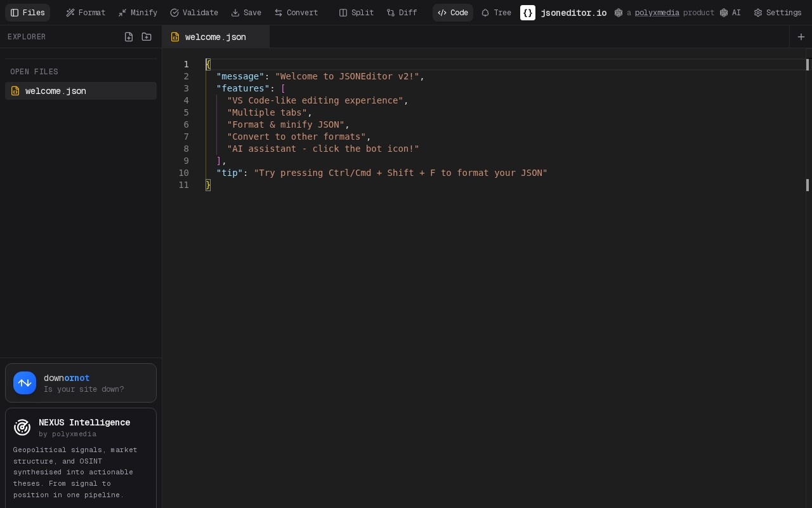This screenshot has width=812, height=508.
Task: Click the "Multiple tabs" string
Action: (x=267, y=112)
